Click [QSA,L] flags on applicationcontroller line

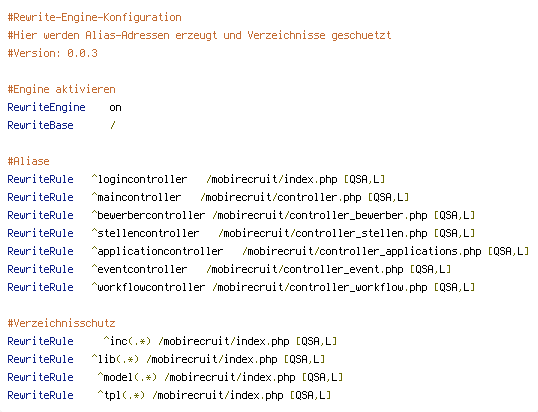click(508, 251)
